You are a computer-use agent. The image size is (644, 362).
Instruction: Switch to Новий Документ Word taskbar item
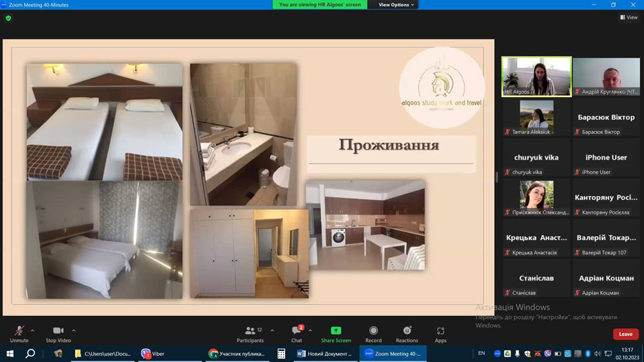(x=325, y=353)
